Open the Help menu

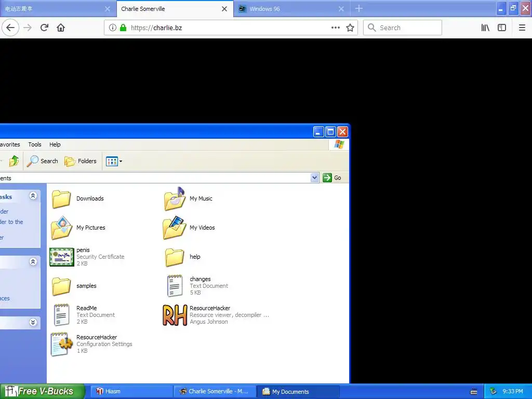click(x=55, y=144)
